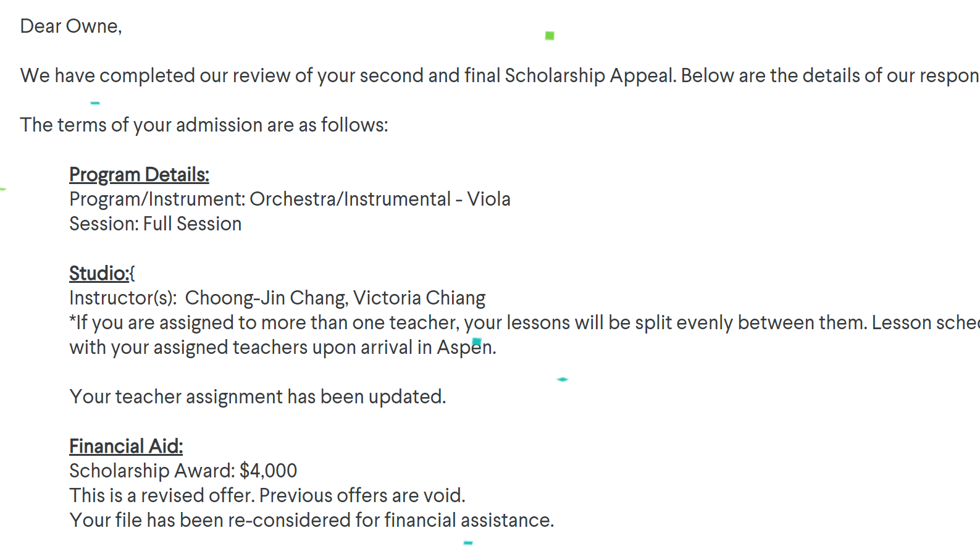The image size is (980, 554).
Task: Click the green confetti square near top
Action: (x=550, y=36)
